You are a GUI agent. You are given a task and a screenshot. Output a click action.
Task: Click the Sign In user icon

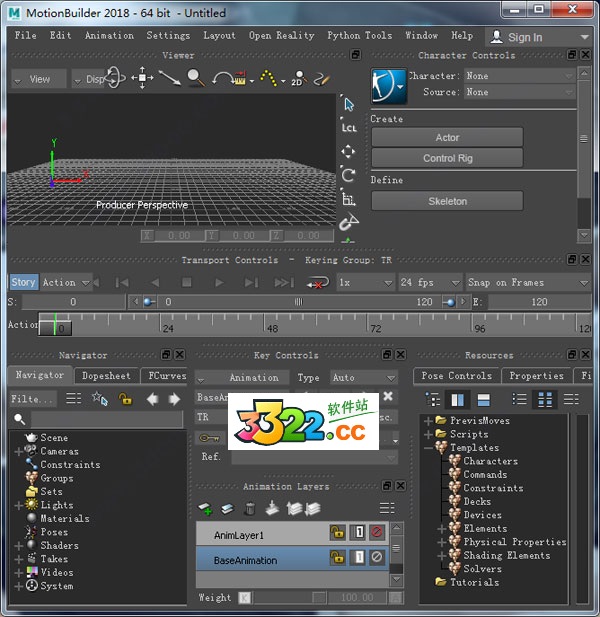click(x=497, y=37)
